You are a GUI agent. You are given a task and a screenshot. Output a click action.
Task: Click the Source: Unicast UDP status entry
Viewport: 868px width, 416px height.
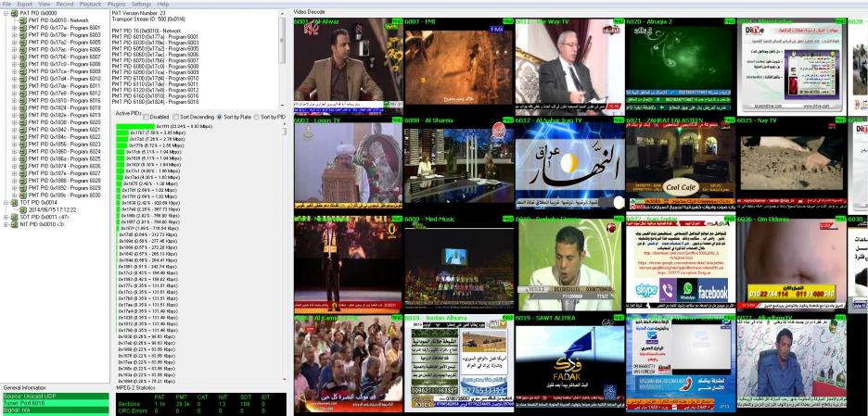56,397
